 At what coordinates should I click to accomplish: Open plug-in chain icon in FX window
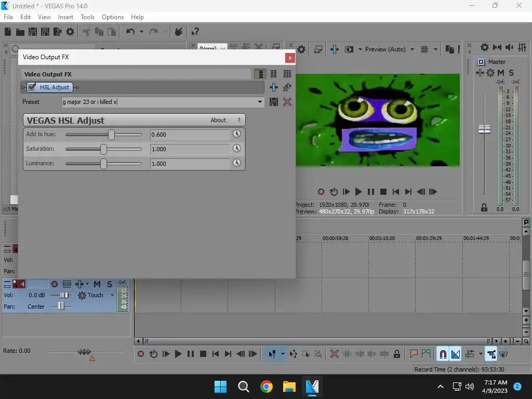(273, 87)
